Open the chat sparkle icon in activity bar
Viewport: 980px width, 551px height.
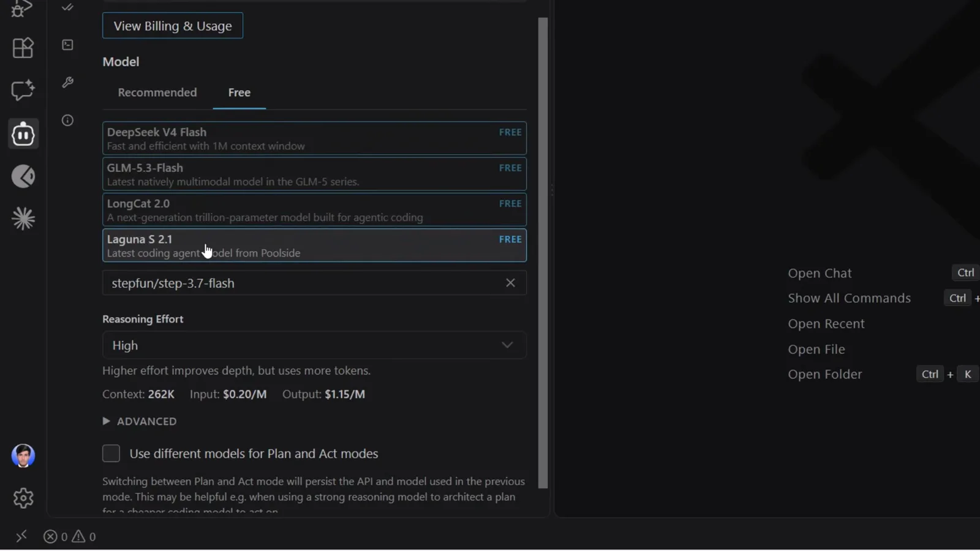23,91
